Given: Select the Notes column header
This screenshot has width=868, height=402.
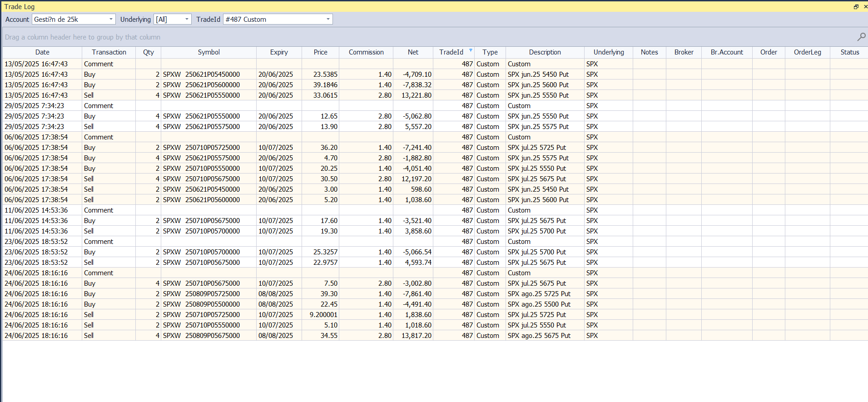Looking at the screenshot, I should [x=649, y=52].
